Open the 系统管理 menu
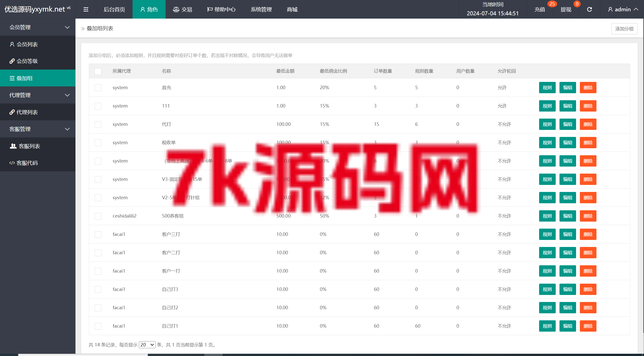 261,9
